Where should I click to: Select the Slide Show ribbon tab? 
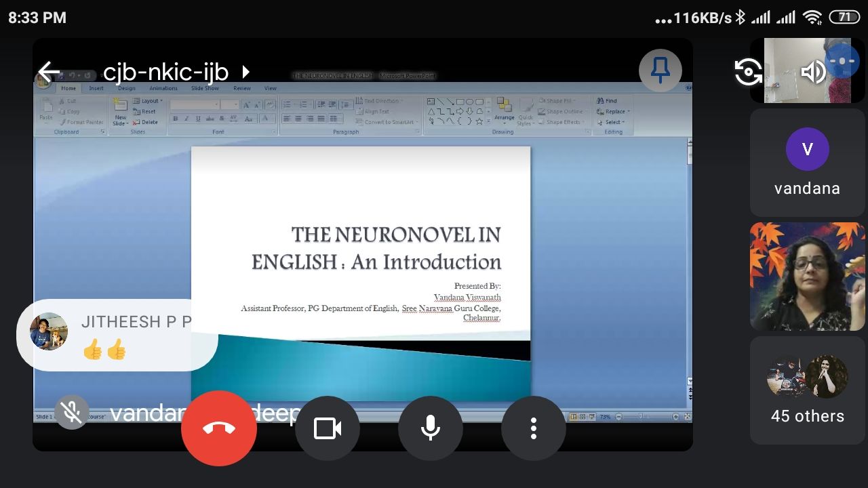tap(205, 88)
